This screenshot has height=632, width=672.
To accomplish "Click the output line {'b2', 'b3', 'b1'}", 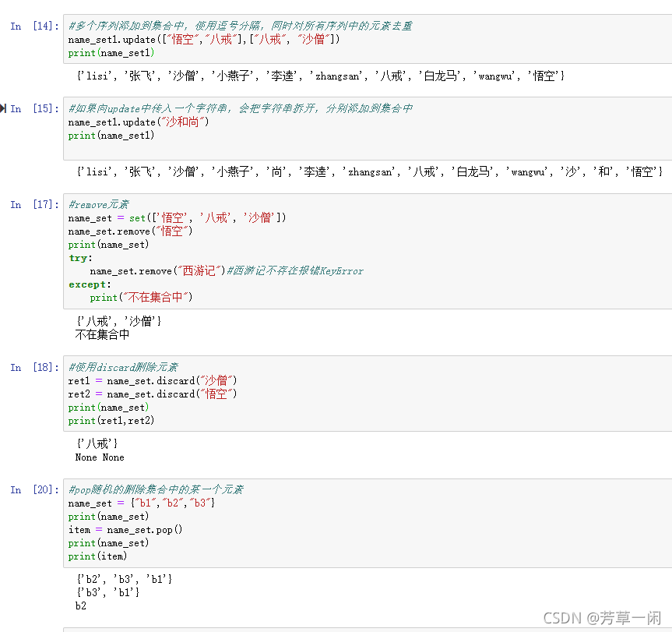I will 125,579.
